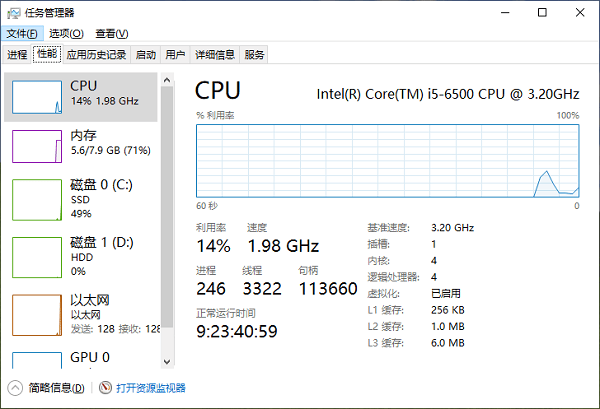Open the 查看(V) menu
The height and width of the screenshot is (409, 600).
110,33
